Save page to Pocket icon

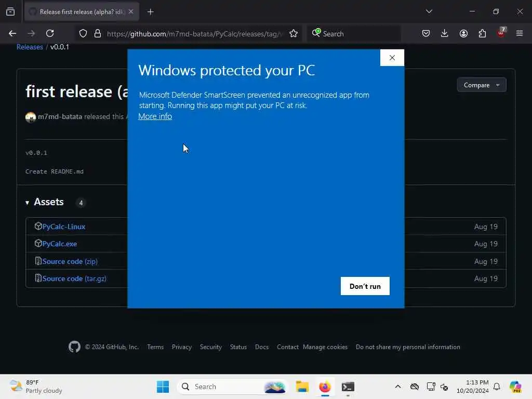click(426, 33)
